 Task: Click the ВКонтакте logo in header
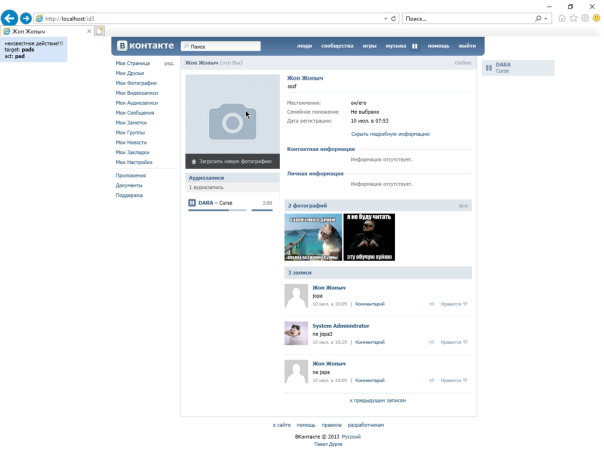click(x=146, y=45)
